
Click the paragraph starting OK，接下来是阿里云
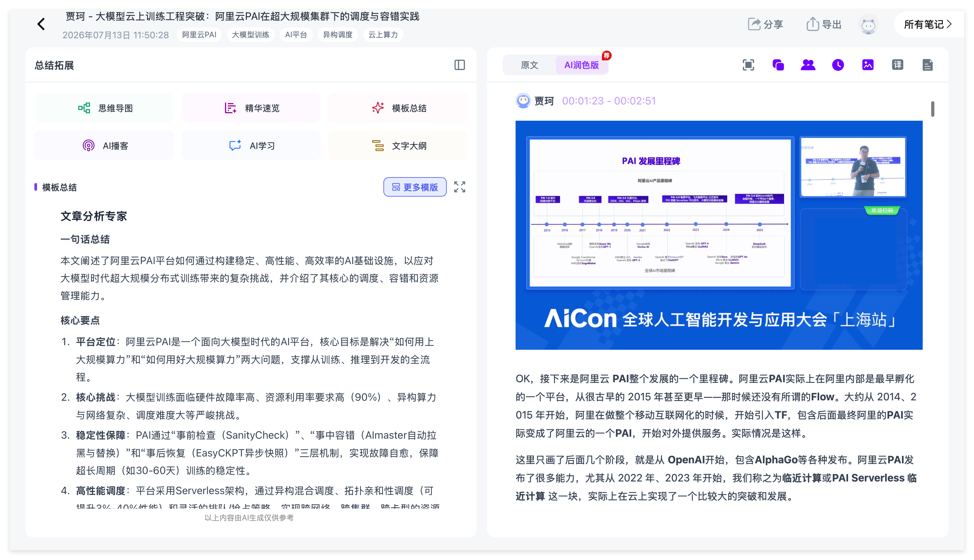(x=716, y=406)
